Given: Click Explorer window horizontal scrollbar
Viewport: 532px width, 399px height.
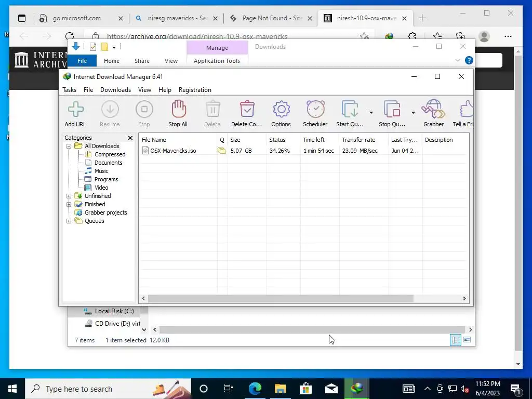Looking at the screenshot, I should pos(312,329).
